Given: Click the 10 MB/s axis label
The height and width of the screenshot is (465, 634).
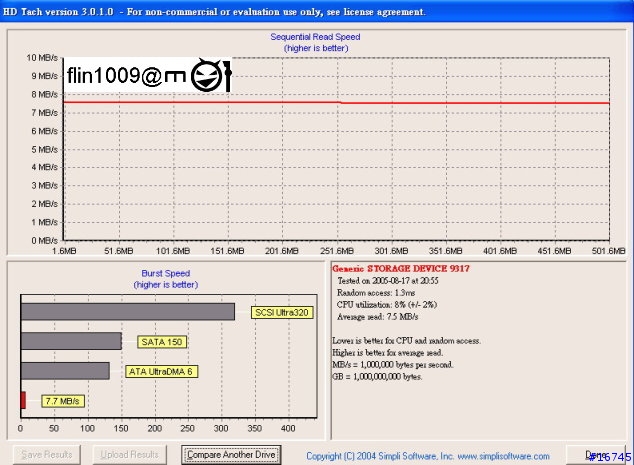Looking at the screenshot, I should [42, 58].
